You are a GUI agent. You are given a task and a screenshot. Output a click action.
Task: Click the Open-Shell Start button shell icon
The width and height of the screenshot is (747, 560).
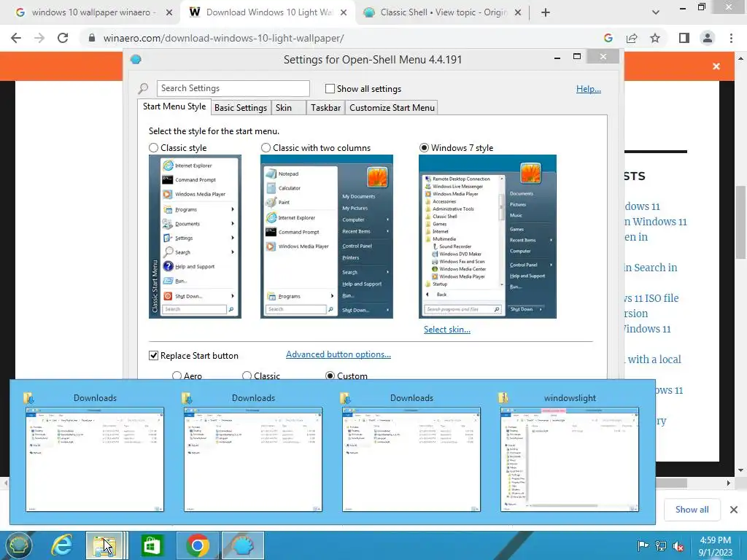(x=18, y=545)
